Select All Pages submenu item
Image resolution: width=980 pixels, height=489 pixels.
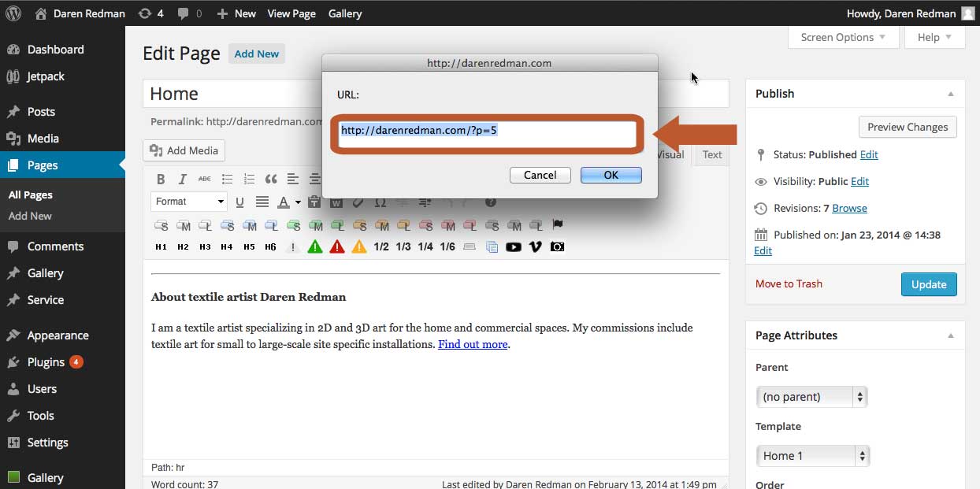point(31,195)
